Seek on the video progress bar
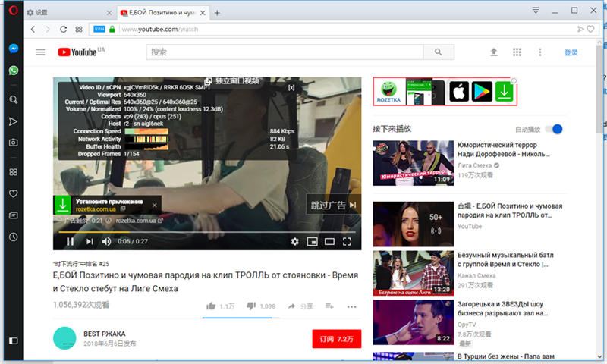Viewport: 607px width, 364px height. point(206,232)
